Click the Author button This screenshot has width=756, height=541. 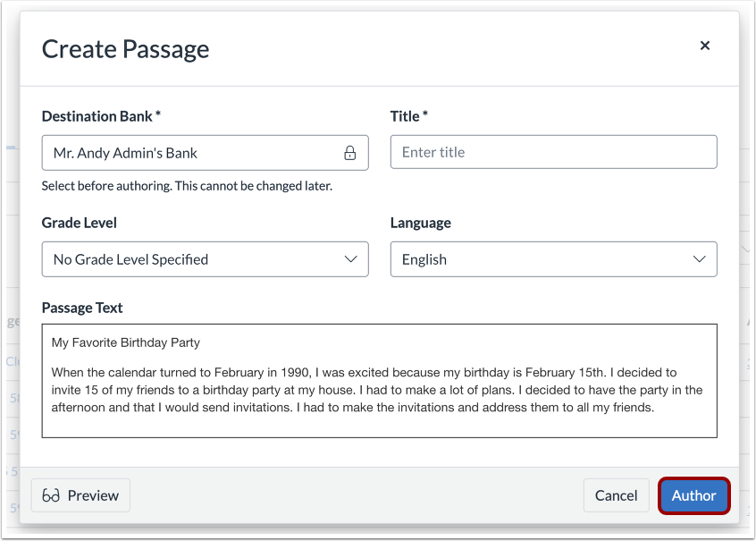tap(694, 495)
